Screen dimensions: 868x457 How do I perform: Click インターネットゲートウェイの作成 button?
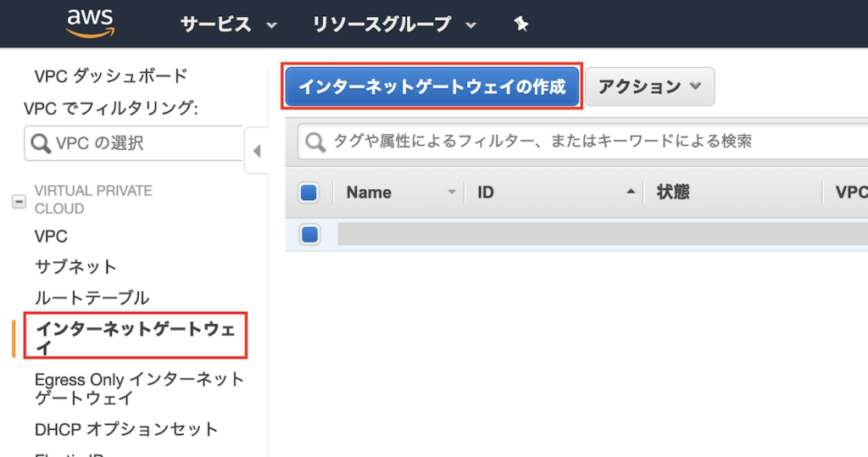[x=431, y=86]
